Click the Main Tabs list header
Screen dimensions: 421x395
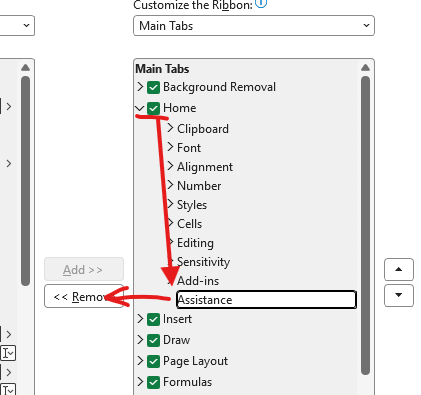click(162, 69)
